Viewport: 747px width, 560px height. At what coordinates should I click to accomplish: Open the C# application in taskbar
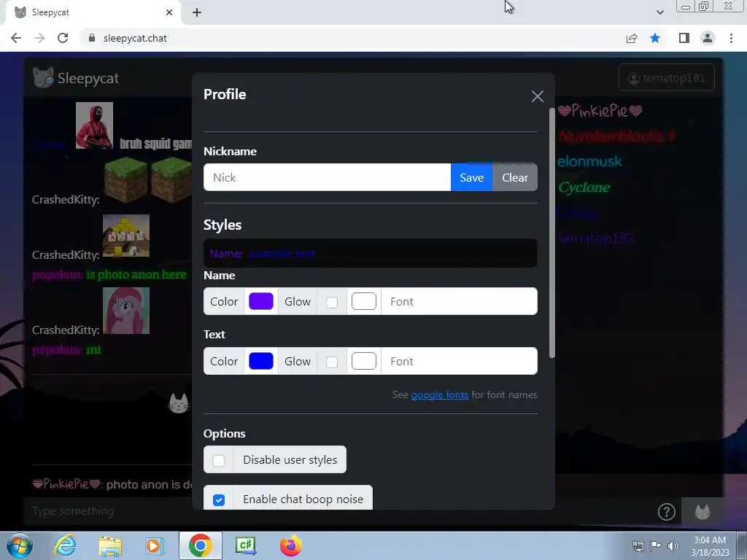[246, 545]
